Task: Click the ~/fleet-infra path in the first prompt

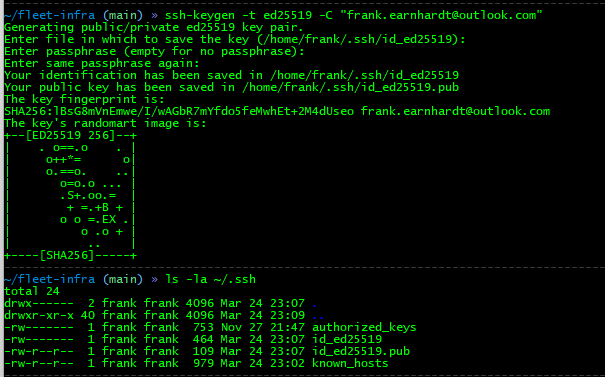Action: tap(50, 15)
